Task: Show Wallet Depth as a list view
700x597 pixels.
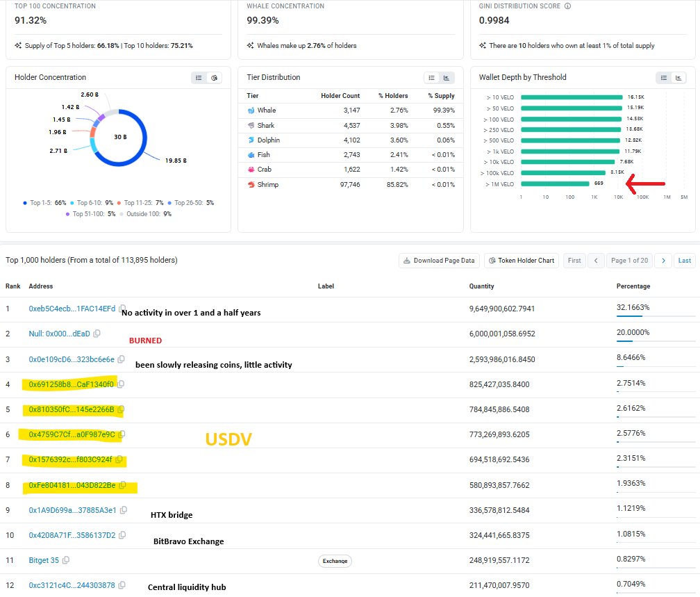Action: click(664, 78)
